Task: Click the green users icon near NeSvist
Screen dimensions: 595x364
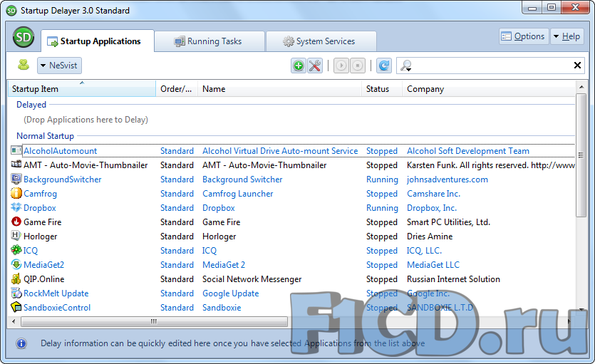Action: click(x=24, y=65)
